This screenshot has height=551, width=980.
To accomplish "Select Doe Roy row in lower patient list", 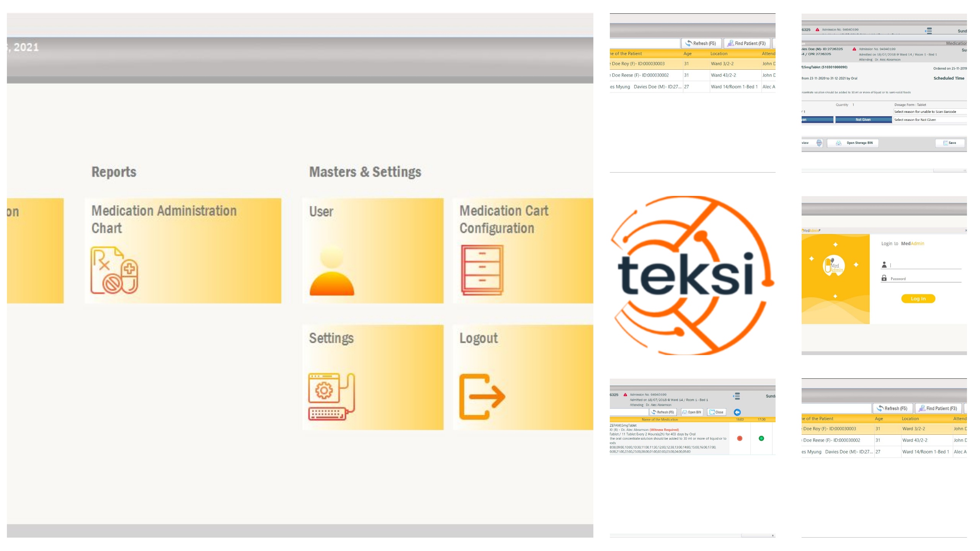I will coord(884,429).
